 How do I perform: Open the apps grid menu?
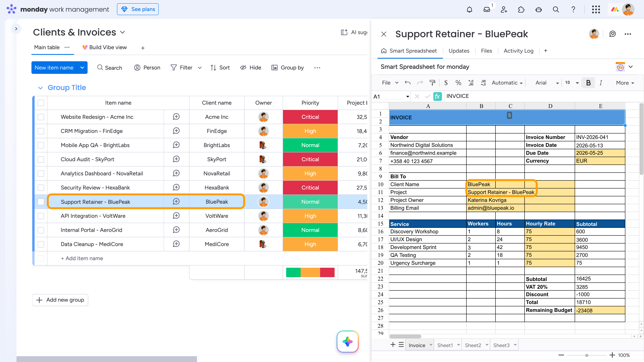[596, 9]
